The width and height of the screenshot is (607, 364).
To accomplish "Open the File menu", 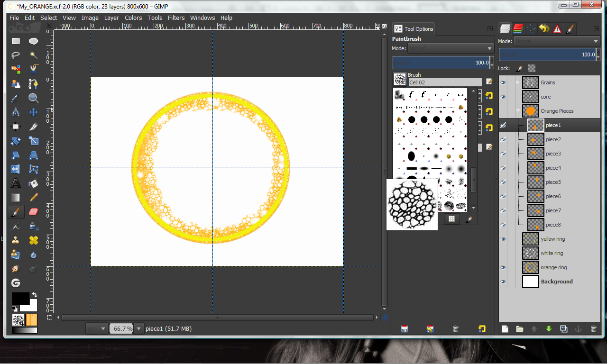I will click(x=14, y=18).
